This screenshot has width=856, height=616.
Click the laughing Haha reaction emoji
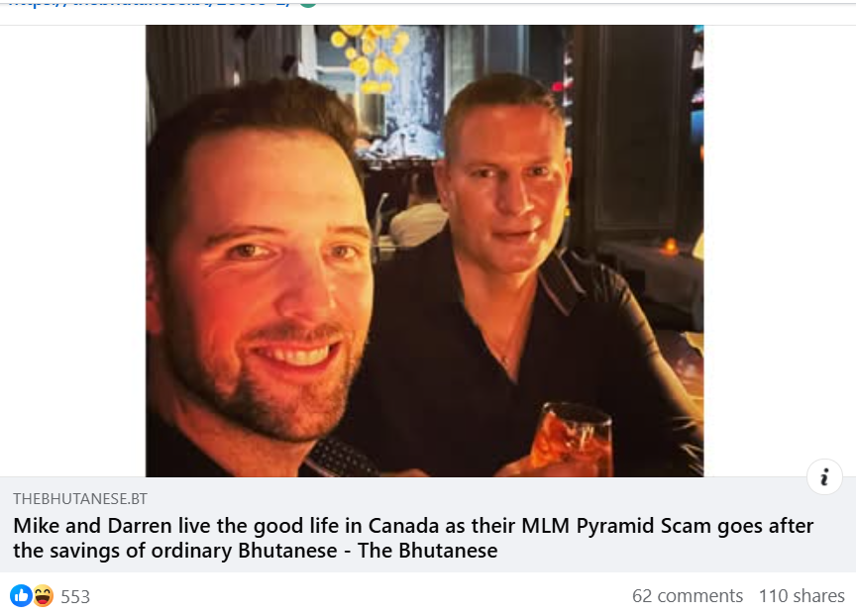(43, 596)
